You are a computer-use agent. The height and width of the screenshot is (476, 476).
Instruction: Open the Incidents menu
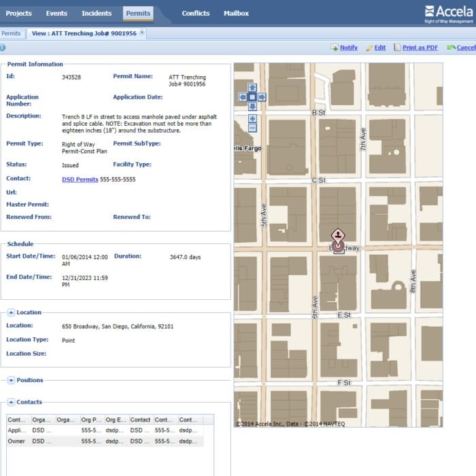pyautogui.click(x=97, y=13)
